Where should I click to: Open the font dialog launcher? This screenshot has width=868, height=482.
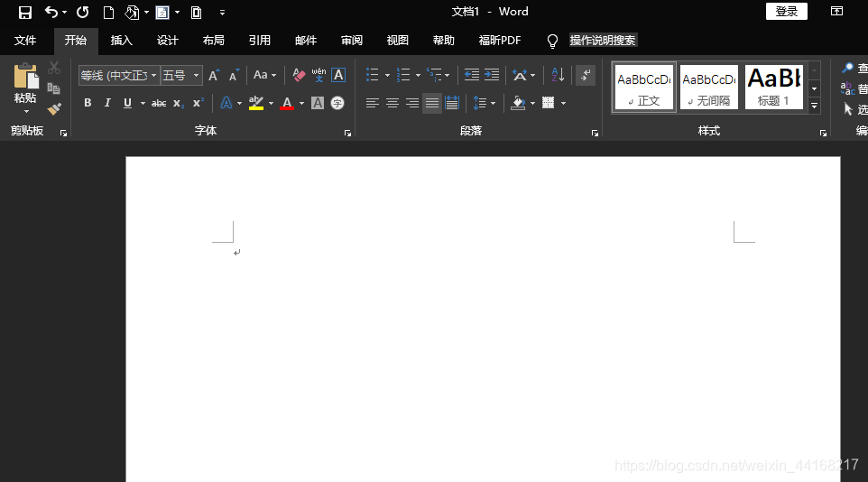[x=347, y=133]
